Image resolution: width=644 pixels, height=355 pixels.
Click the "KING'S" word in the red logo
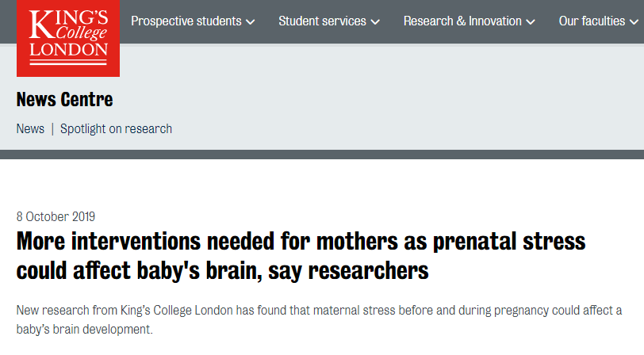click(x=68, y=22)
